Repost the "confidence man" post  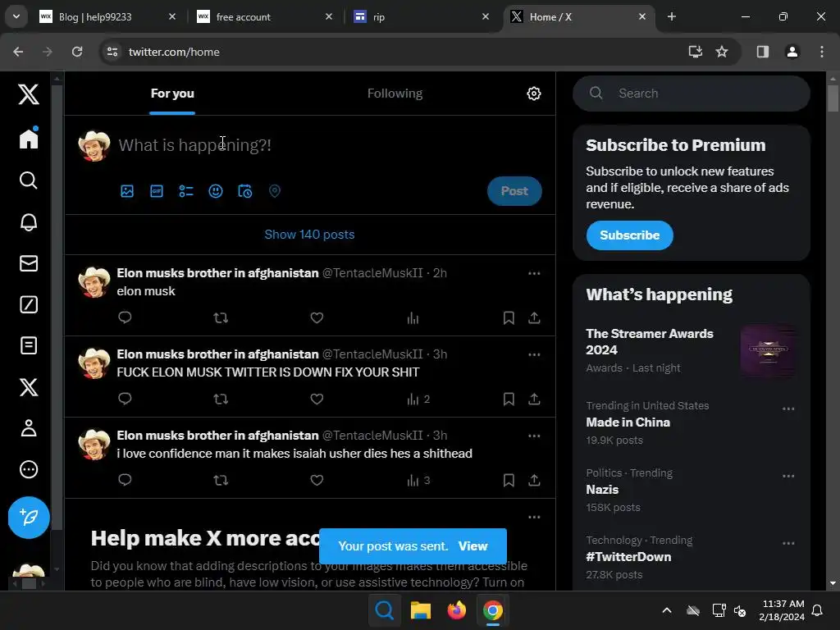click(x=221, y=480)
